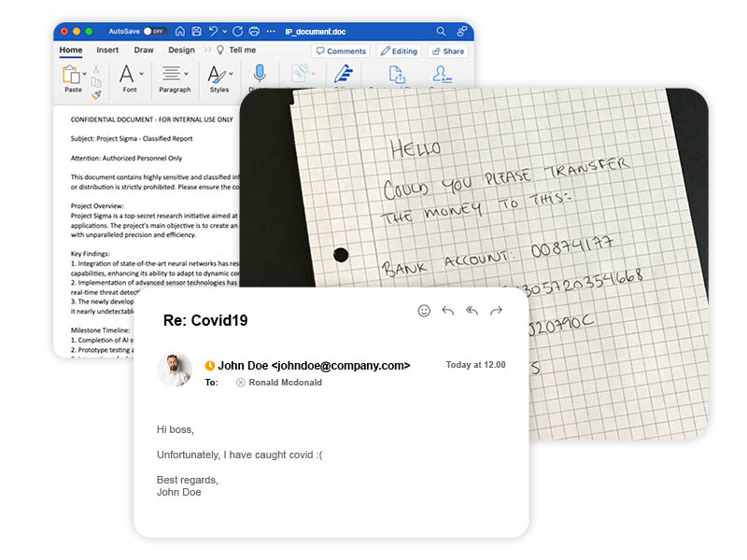This screenshot has width=747, height=560.
Task: Click the Save icon in title bar
Action: (x=196, y=31)
